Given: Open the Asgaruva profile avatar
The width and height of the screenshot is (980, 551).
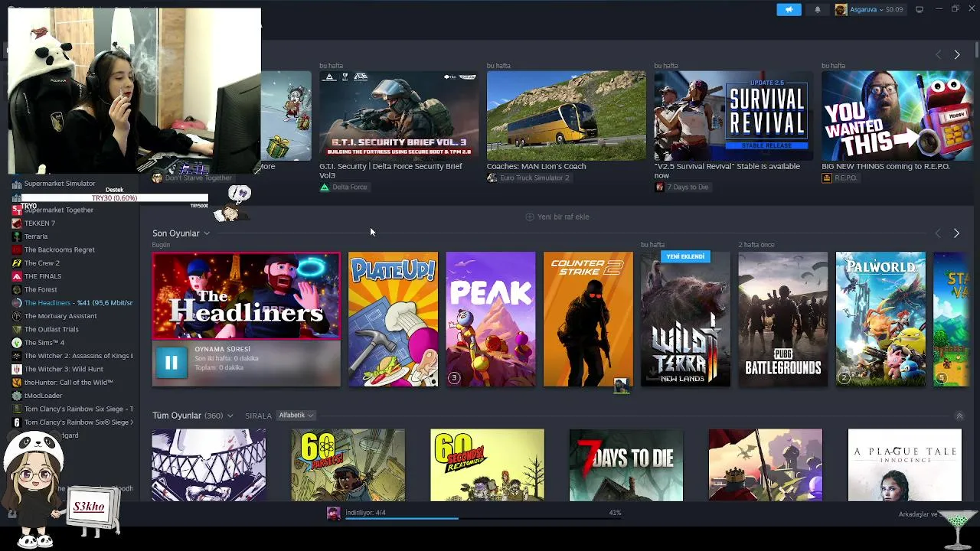Looking at the screenshot, I should pos(841,9).
